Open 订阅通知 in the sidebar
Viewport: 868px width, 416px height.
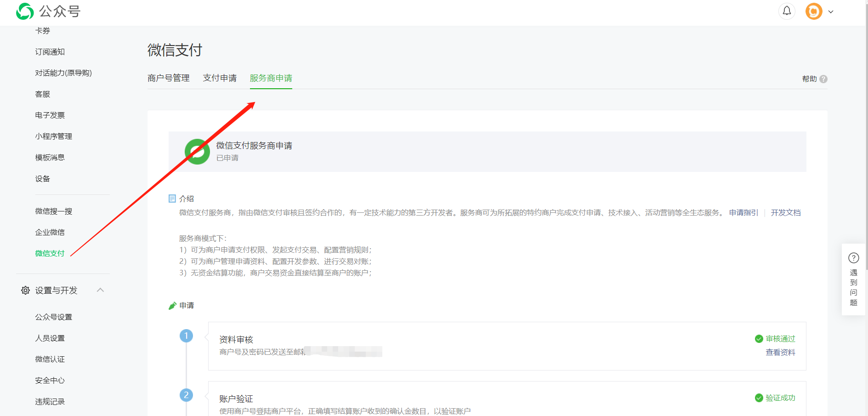tap(50, 52)
